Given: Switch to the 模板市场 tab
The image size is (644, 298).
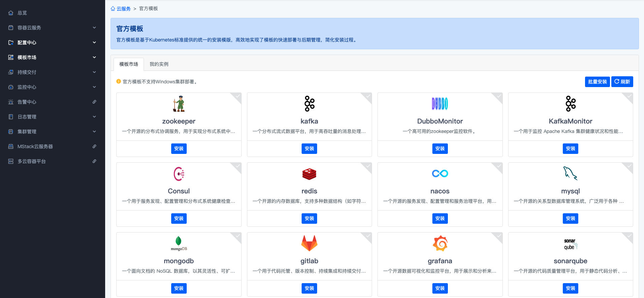Looking at the screenshot, I should [x=129, y=64].
